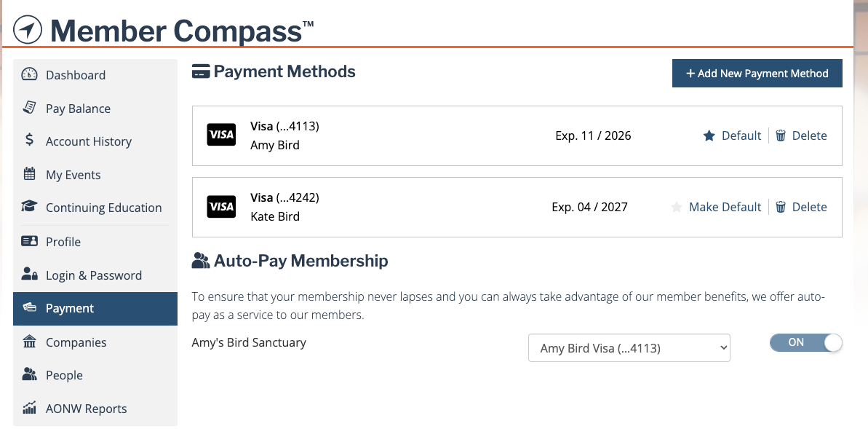The width and height of the screenshot is (868, 429).
Task: Click the AONW Reports chart icon
Action: [29, 408]
